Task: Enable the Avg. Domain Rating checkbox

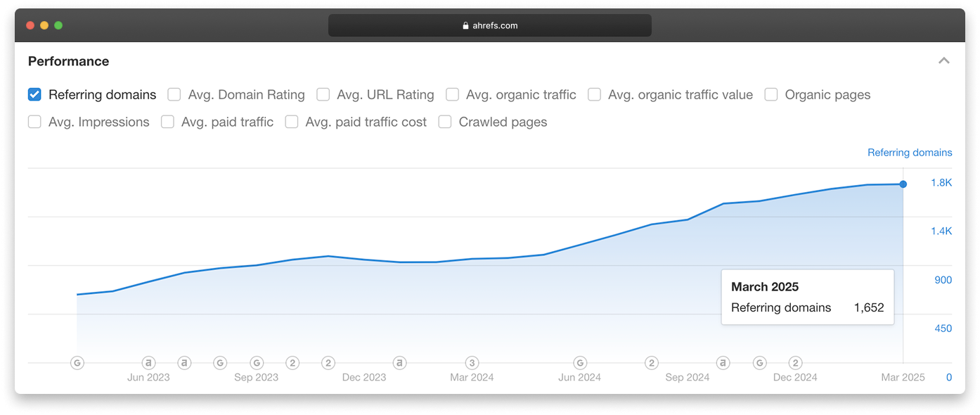Action: [174, 94]
